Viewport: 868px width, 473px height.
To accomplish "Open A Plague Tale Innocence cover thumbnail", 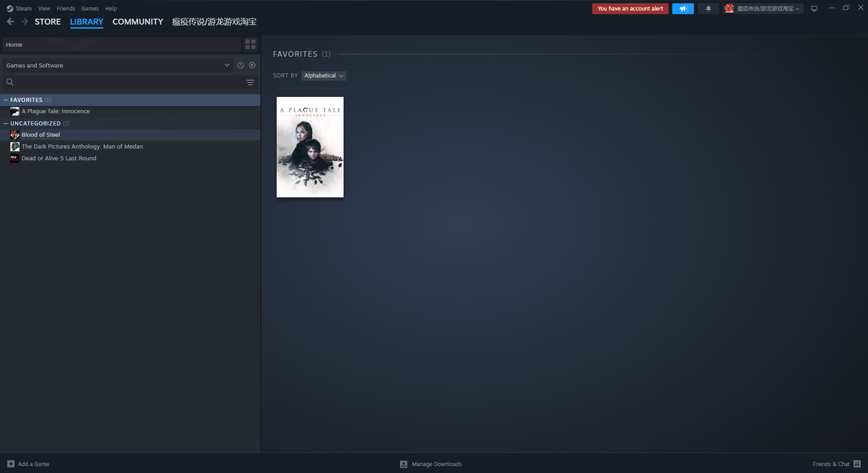I will tap(310, 147).
